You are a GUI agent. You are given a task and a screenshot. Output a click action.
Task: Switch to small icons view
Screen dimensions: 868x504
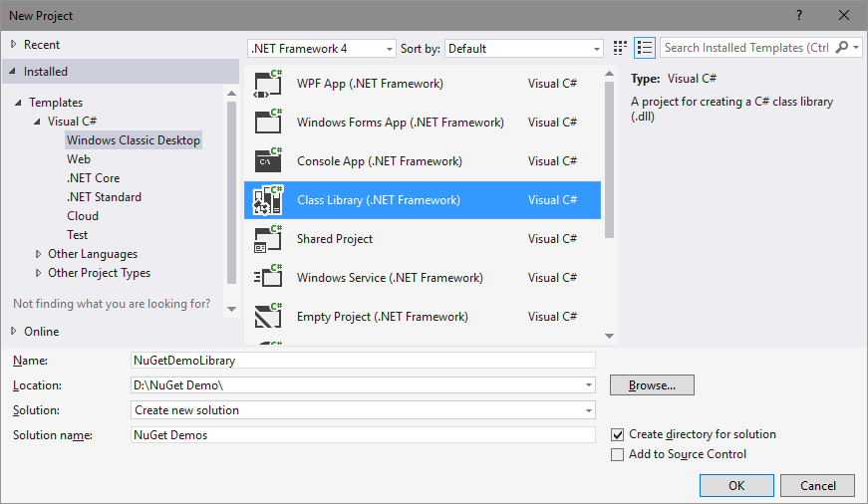click(x=620, y=48)
